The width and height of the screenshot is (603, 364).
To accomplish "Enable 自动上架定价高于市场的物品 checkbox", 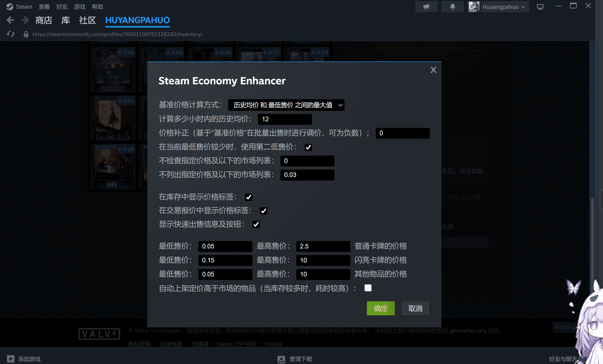I will pos(368,288).
